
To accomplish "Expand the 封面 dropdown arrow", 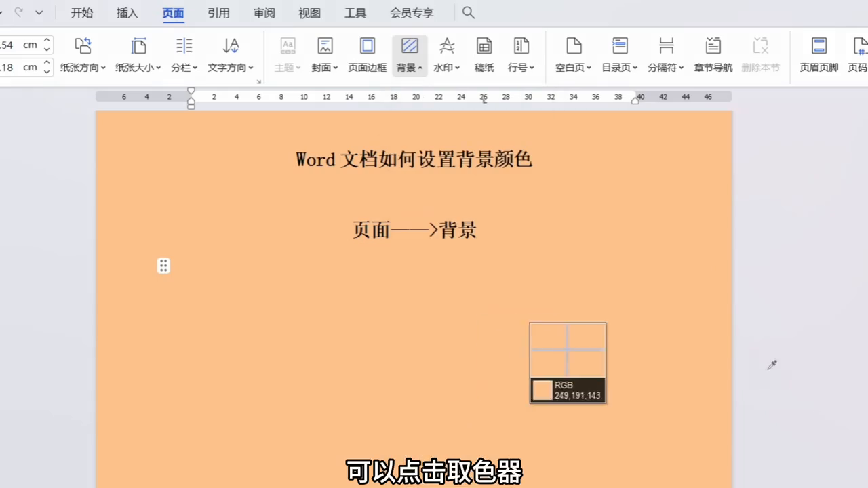I will 335,68.
